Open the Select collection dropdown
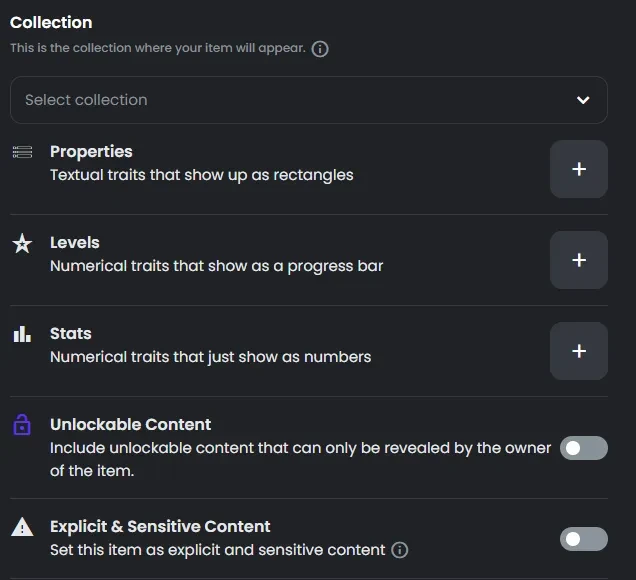 pos(309,100)
